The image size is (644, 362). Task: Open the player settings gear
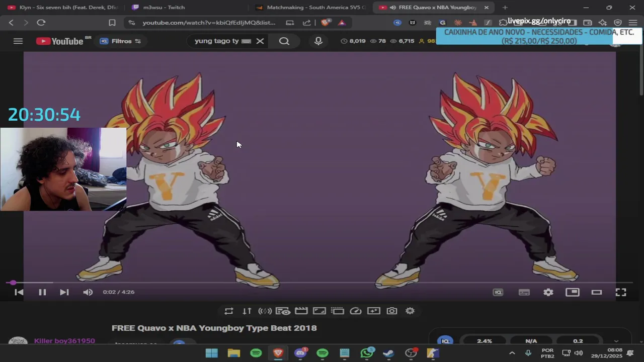point(548,292)
